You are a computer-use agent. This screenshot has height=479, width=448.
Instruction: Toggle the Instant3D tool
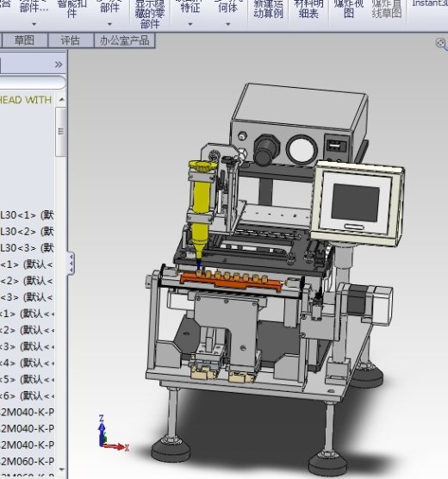tap(430, 3)
